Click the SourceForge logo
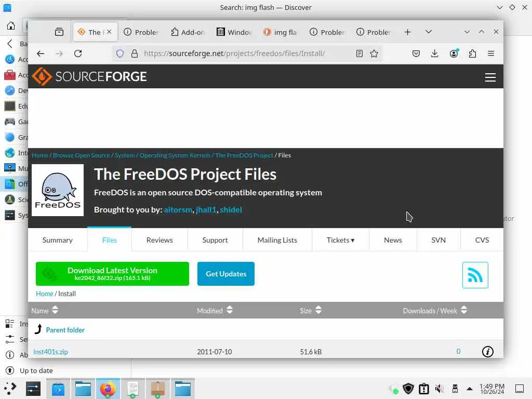 click(89, 76)
